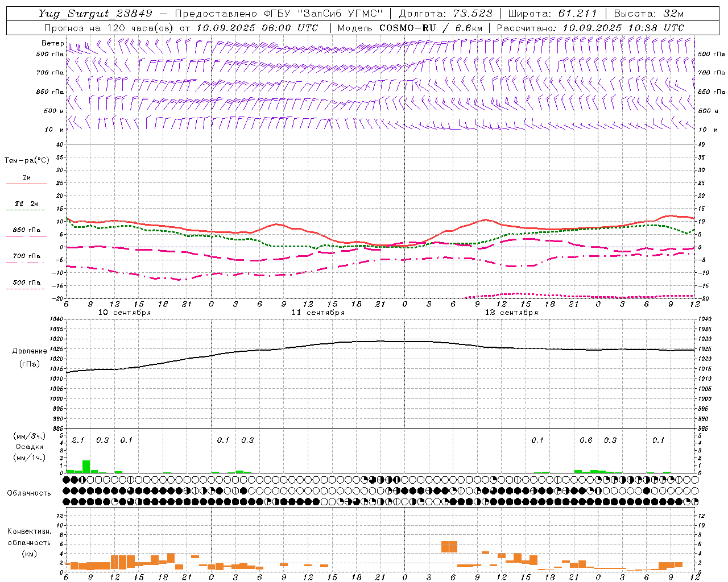Click the Рассчитано: 10.09.2025 10:38 UTC timestamp
Image resolution: width=728 pixels, height=582 pixels.
click(590, 28)
